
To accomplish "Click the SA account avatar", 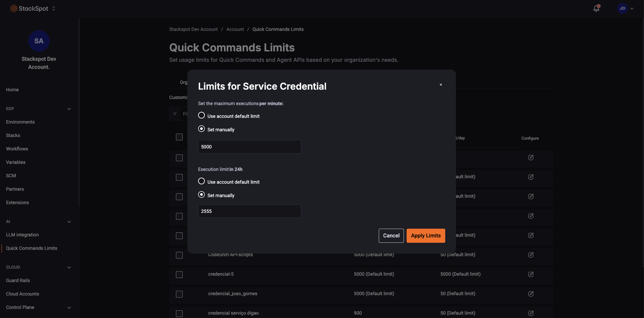I will tap(39, 41).
